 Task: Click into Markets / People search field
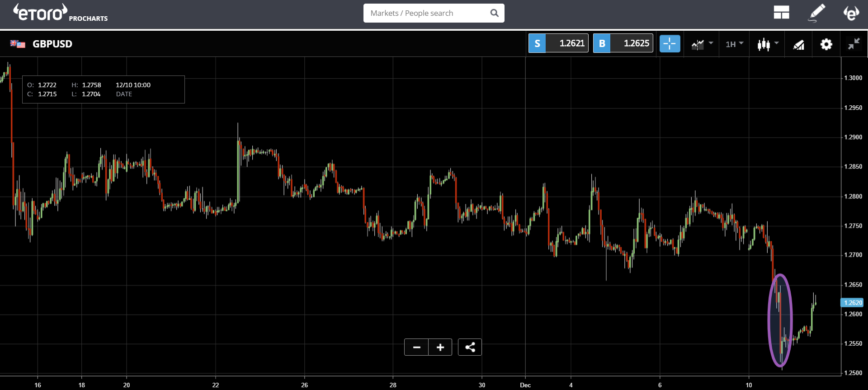(427, 13)
